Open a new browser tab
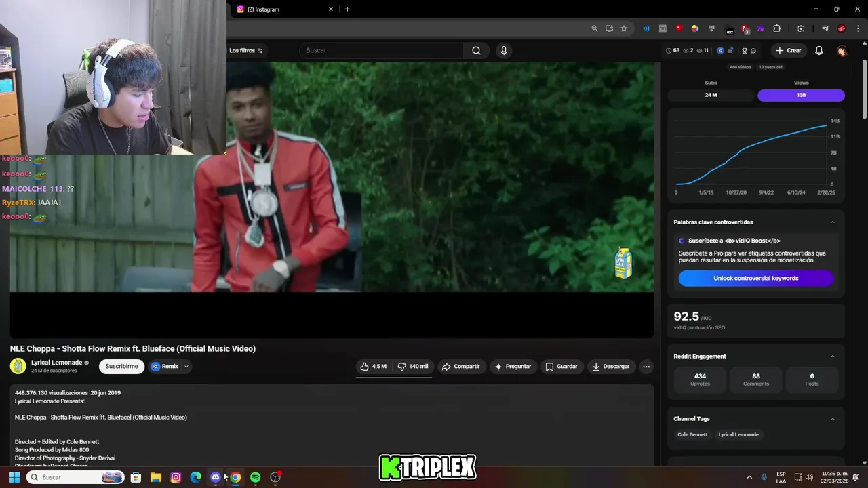Viewport: 868px width, 488px height. tap(347, 9)
